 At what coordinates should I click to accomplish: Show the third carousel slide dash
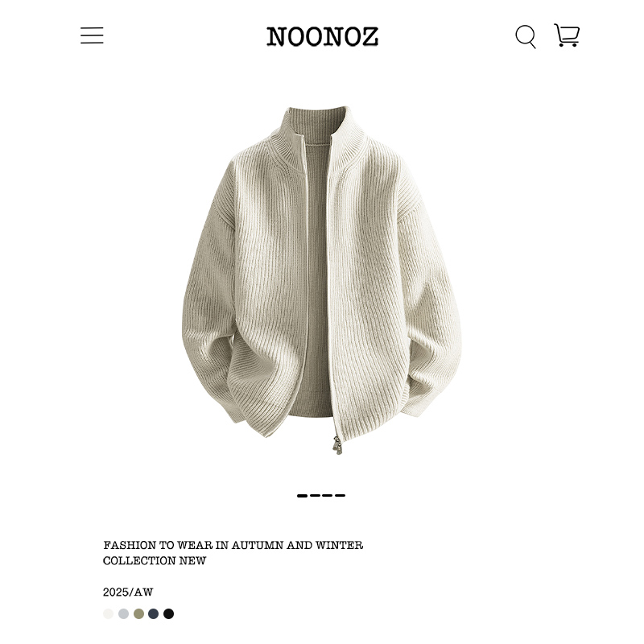coord(328,496)
